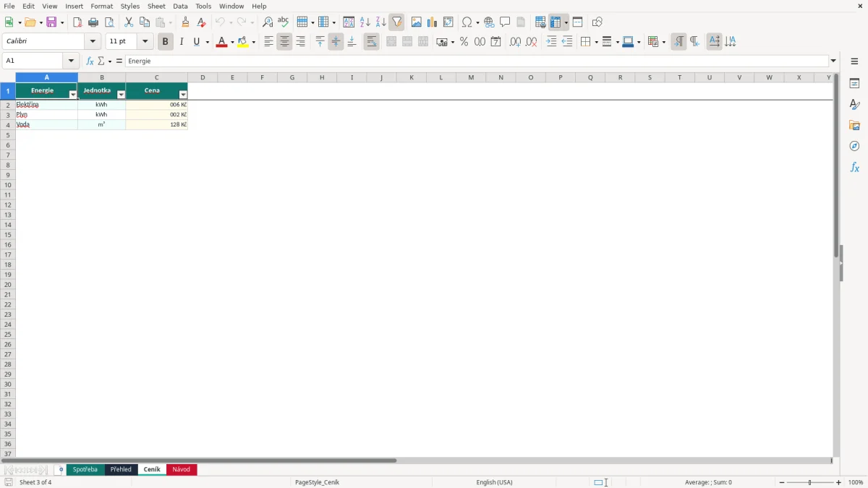Toggle Italic formatting
Image resolution: width=868 pixels, height=488 pixels.
[x=182, y=42]
